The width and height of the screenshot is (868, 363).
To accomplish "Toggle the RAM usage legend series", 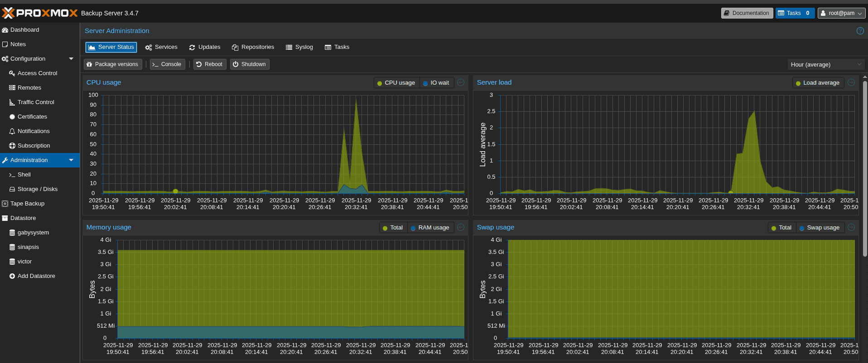I will pyautogui.click(x=429, y=228).
